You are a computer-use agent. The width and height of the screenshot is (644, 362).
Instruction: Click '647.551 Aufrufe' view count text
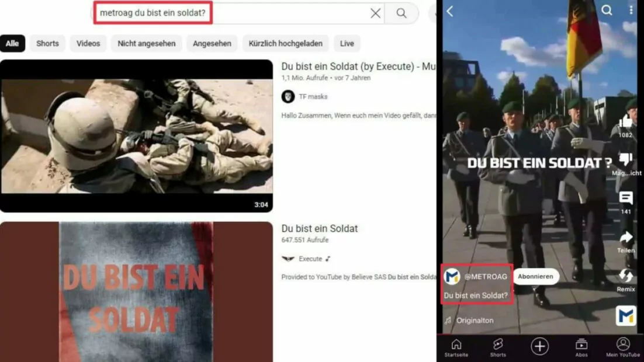click(x=304, y=240)
